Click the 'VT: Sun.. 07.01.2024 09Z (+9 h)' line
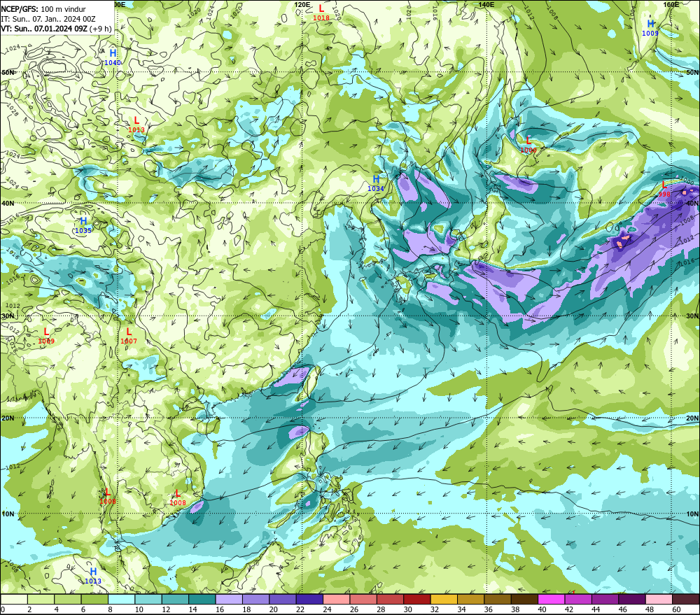Screen dimensions: 700x615 coord(56,29)
